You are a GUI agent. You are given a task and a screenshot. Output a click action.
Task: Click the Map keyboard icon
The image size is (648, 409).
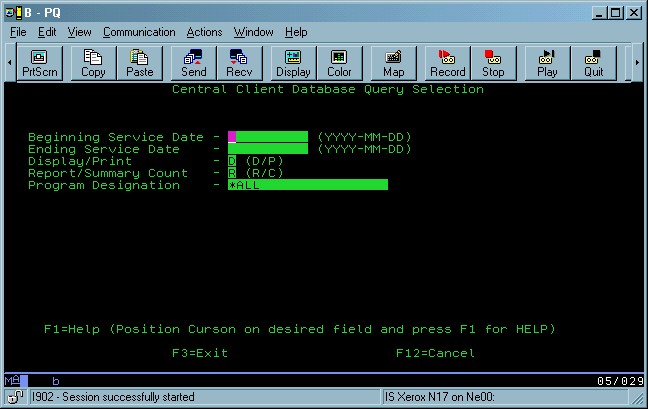[x=393, y=62]
